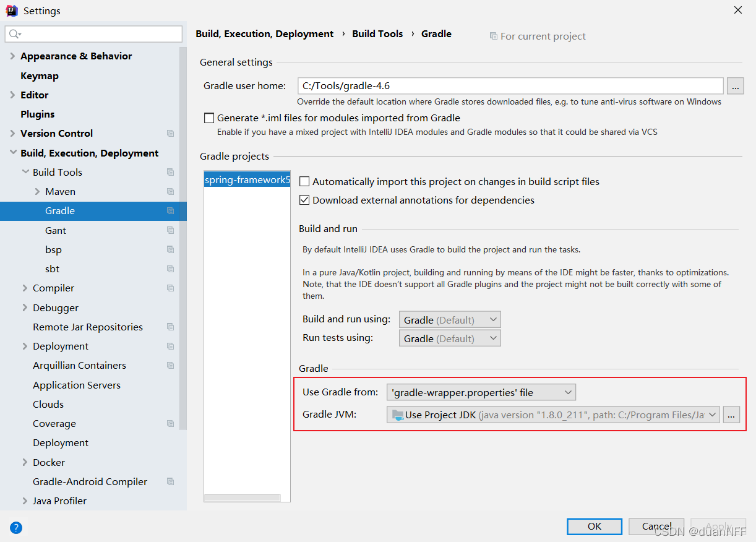The width and height of the screenshot is (756, 542).
Task: Check Automatically import this project on changes
Action: coord(304,182)
